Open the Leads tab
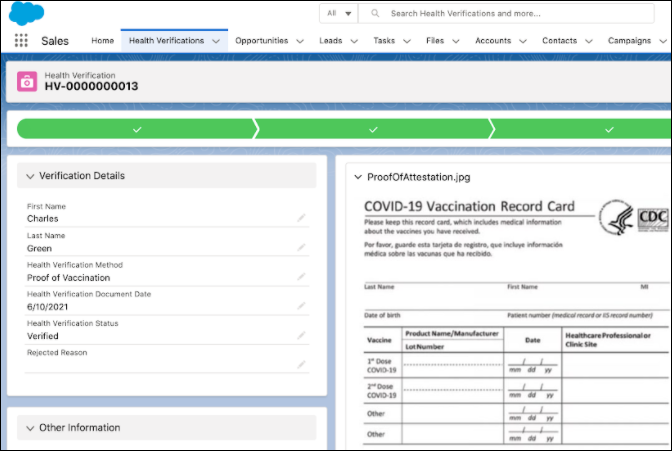The height and width of the screenshot is (451, 672). [330, 41]
